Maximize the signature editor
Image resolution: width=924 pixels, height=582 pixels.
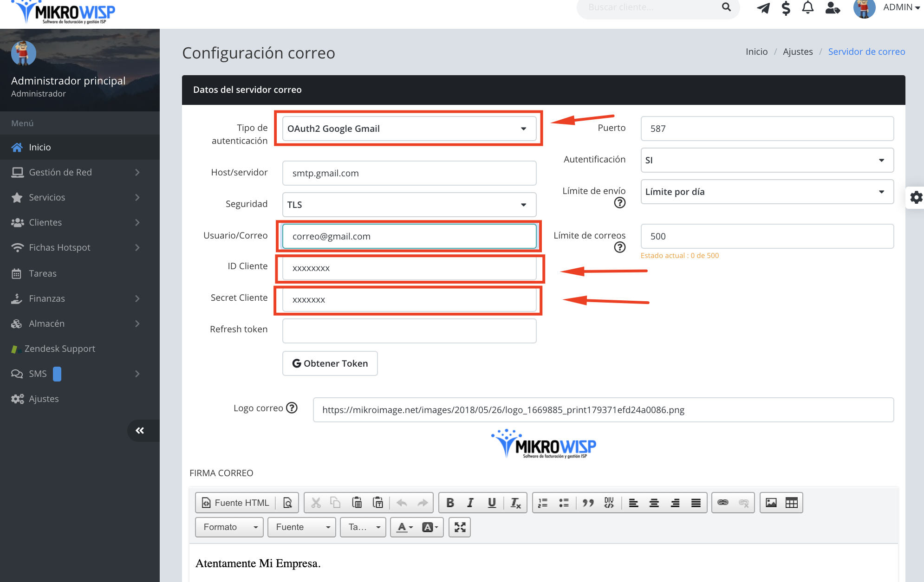coord(460,527)
